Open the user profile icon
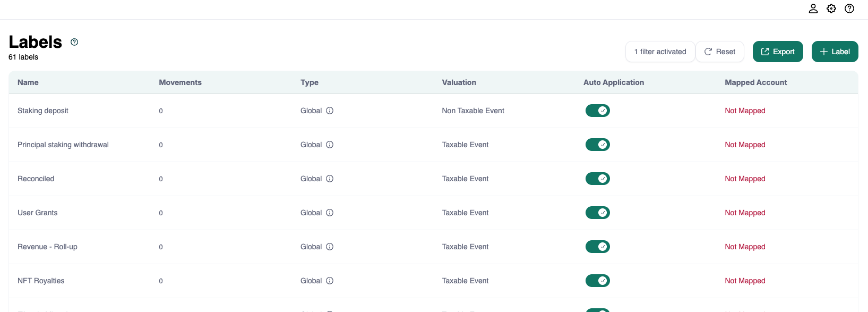 [813, 9]
